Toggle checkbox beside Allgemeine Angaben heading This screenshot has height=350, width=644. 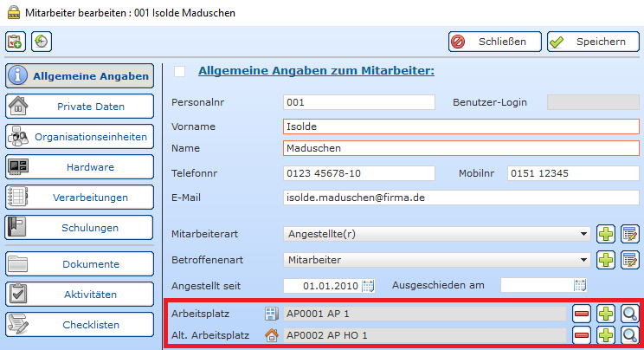pyautogui.click(x=179, y=71)
